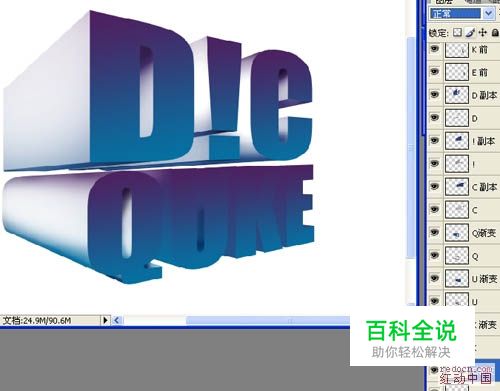This screenshot has height=391, width=500.
Task: Toggle visibility of layer D
Action: point(434,117)
